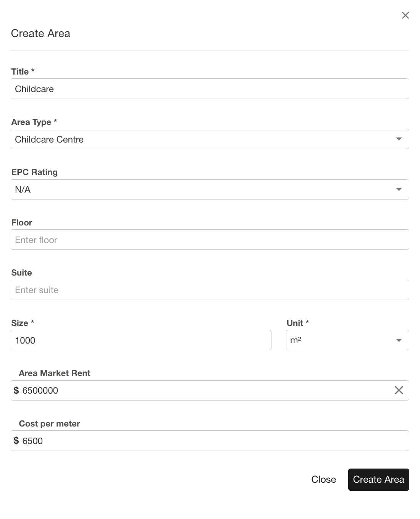Click the dollar sign in Area Market Rent
This screenshot has height=519, width=420.
(16, 390)
